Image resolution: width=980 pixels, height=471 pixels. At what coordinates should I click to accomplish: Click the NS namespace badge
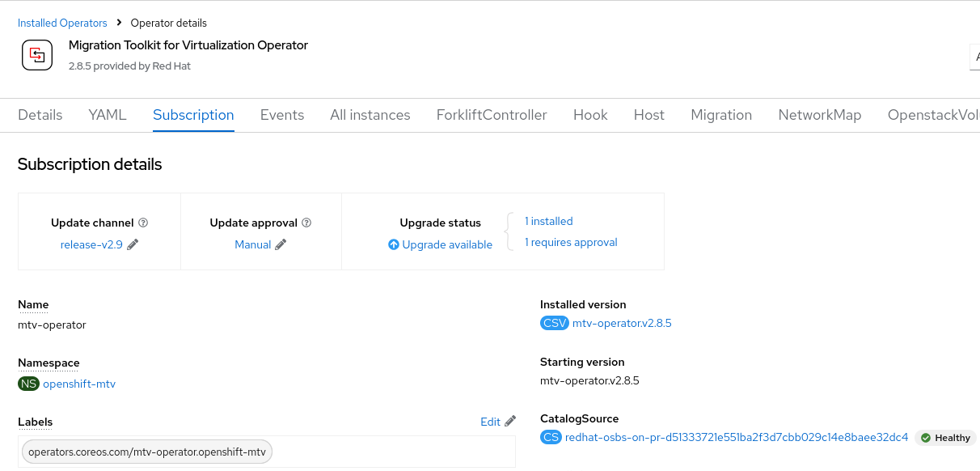[29, 384]
